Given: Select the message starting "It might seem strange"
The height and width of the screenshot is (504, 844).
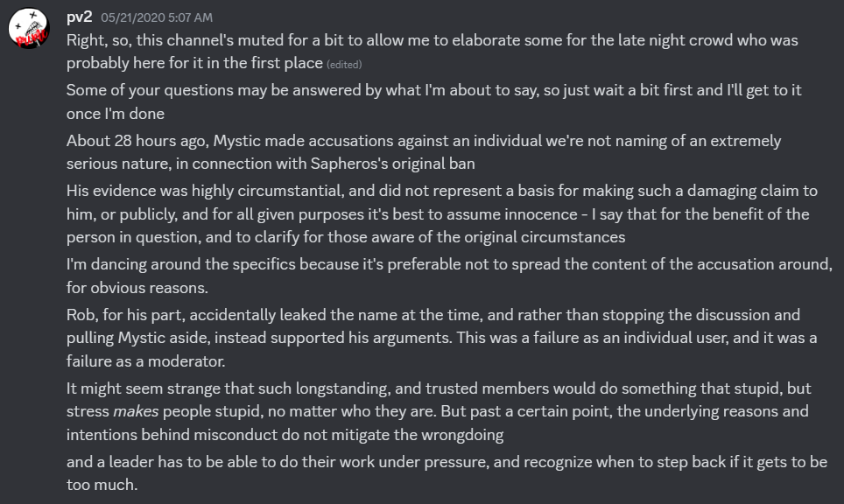Looking at the screenshot, I should tap(439, 411).
